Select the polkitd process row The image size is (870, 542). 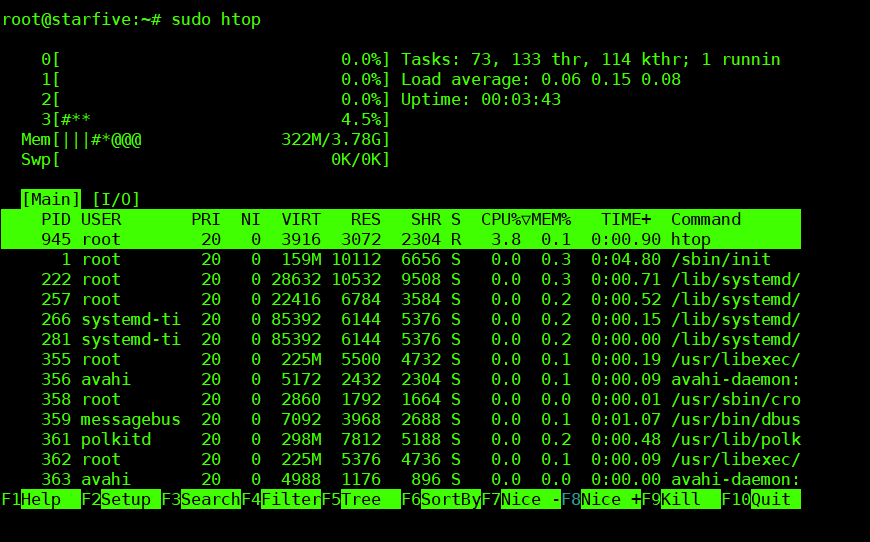click(x=401, y=439)
